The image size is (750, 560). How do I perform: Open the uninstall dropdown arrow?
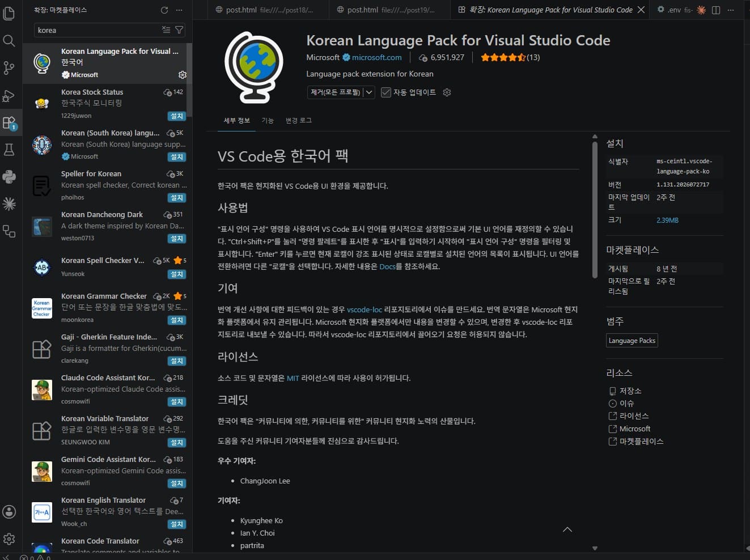pos(369,92)
